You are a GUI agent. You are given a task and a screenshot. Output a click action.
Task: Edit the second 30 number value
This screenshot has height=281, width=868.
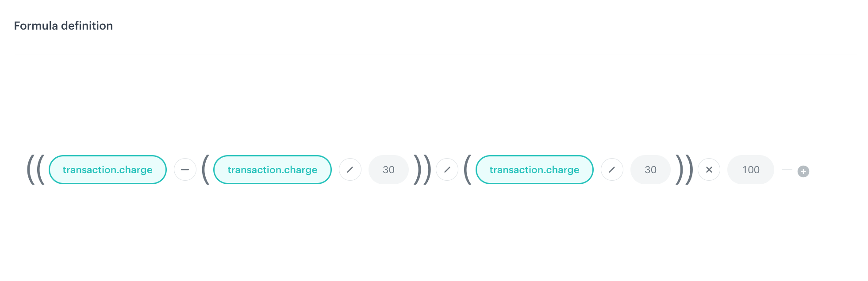[x=650, y=169]
